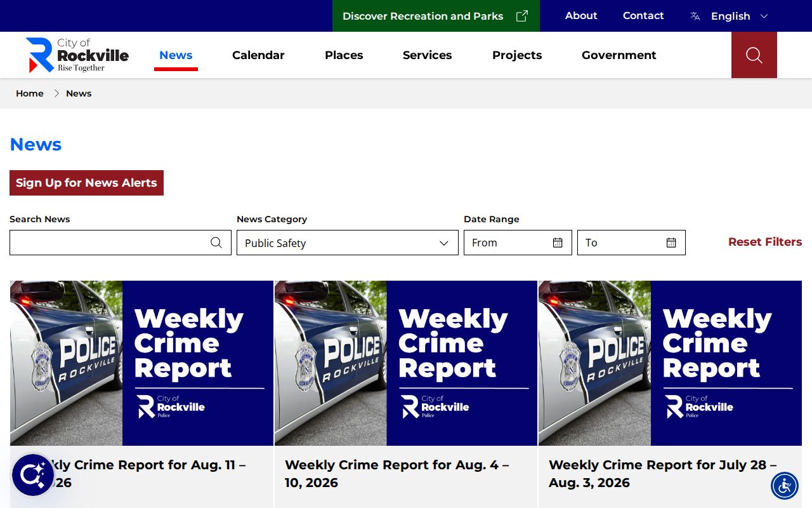Open Weekly Crime Report for Aug. 11 headline
The image size is (812, 508).
point(133,474)
